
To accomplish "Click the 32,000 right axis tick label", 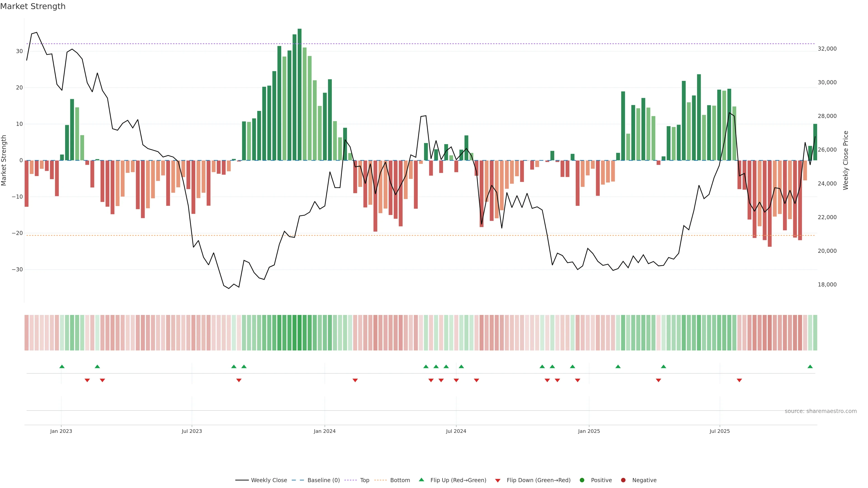I will pyautogui.click(x=827, y=49).
